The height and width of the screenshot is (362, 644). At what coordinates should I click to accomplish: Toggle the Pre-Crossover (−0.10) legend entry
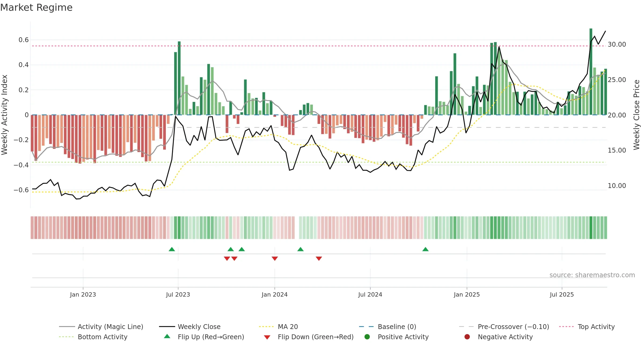[x=504, y=327]
